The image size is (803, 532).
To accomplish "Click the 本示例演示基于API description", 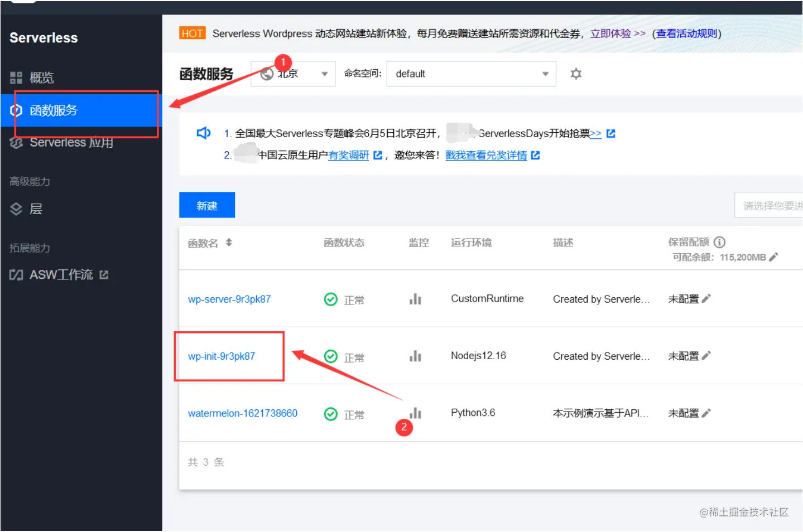I will pos(601,413).
